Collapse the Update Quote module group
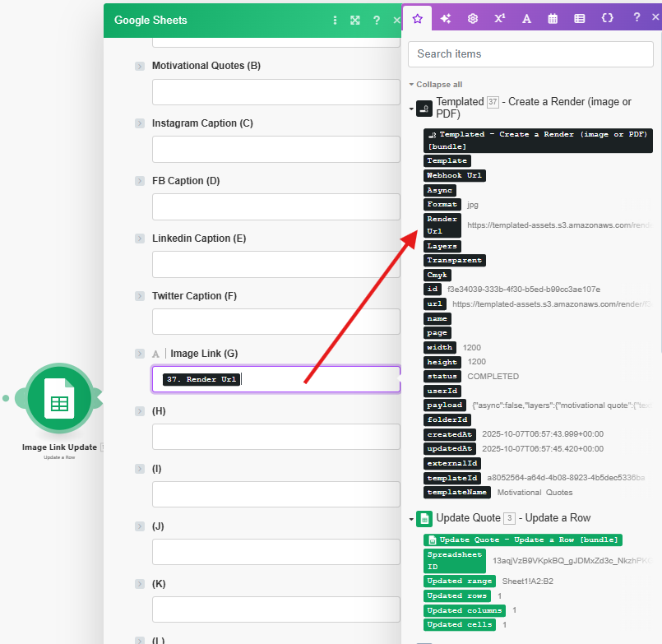 (x=411, y=519)
